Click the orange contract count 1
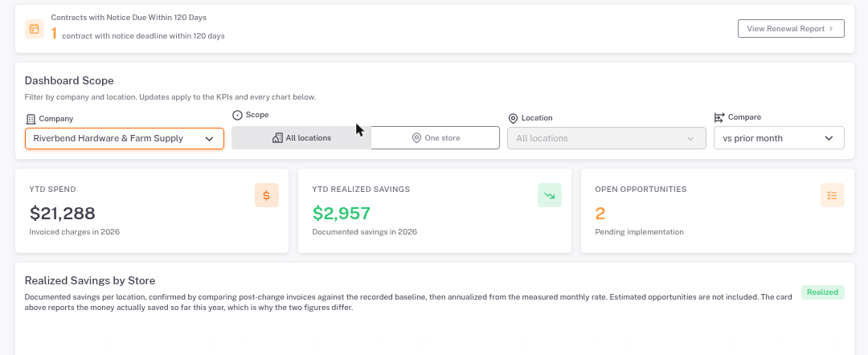868x355 pixels. (54, 34)
